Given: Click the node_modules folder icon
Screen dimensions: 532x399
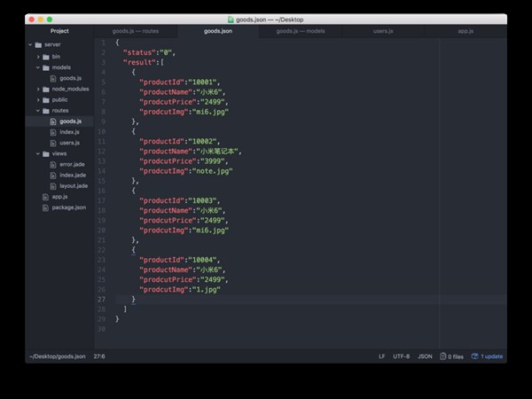Looking at the screenshot, I should pos(45,89).
